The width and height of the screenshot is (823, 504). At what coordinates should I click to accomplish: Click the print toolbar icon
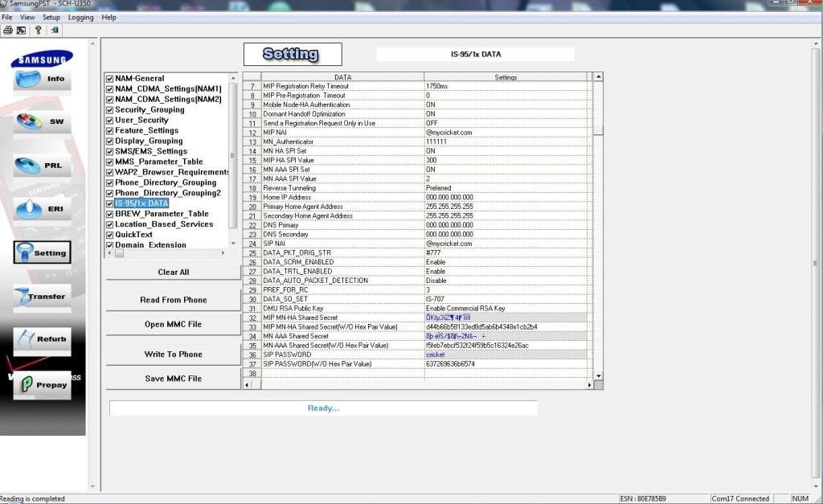click(8, 31)
